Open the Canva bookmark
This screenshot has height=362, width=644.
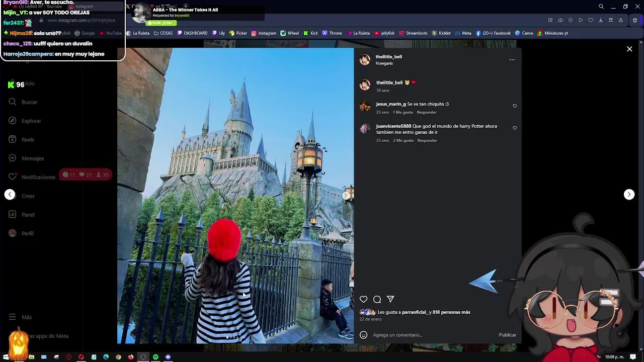tap(524, 33)
